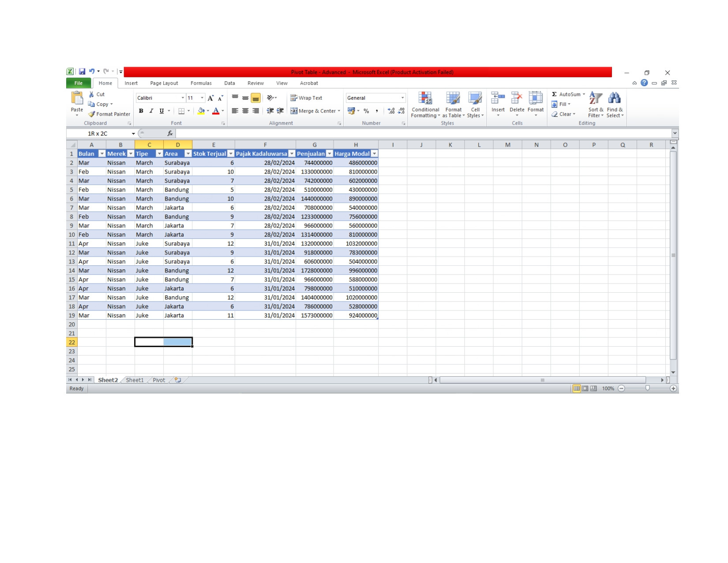Click the Paste clipboard icon

point(77,98)
